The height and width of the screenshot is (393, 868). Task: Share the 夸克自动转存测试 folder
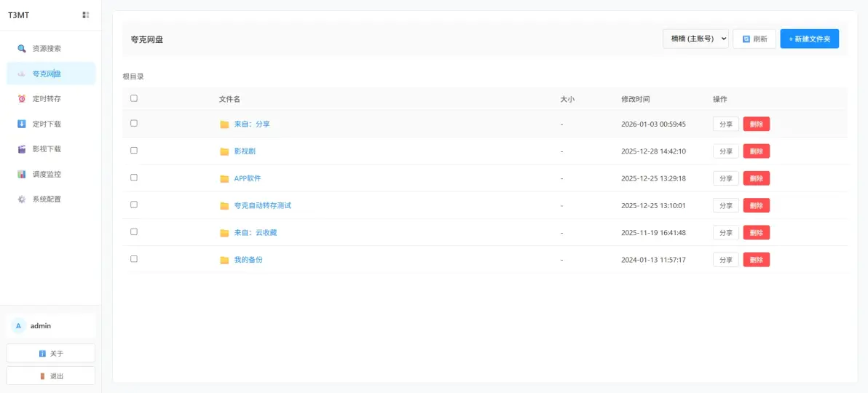pyautogui.click(x=726, y=205)
